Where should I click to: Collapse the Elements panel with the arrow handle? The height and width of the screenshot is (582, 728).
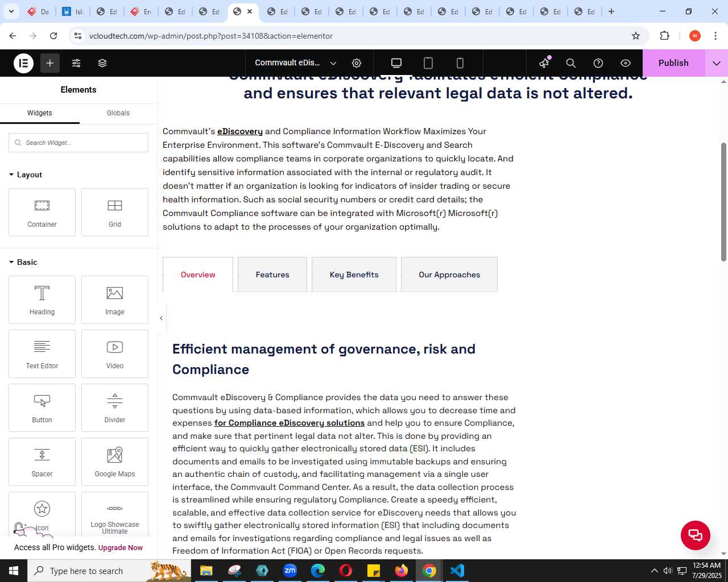161,318
